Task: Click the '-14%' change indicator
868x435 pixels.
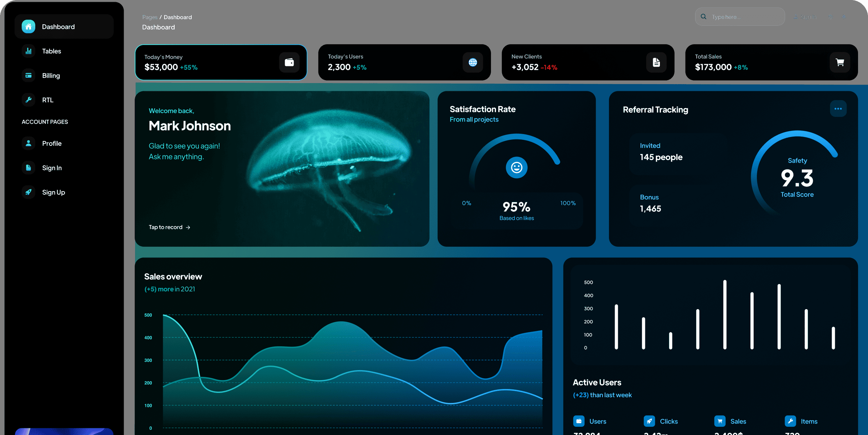Action: point(549,67)
